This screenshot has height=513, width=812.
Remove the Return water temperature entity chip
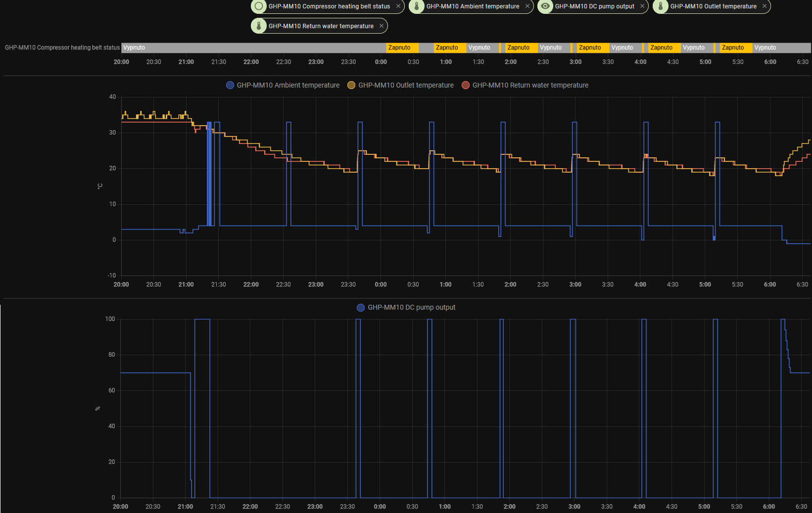coord(382,26)
